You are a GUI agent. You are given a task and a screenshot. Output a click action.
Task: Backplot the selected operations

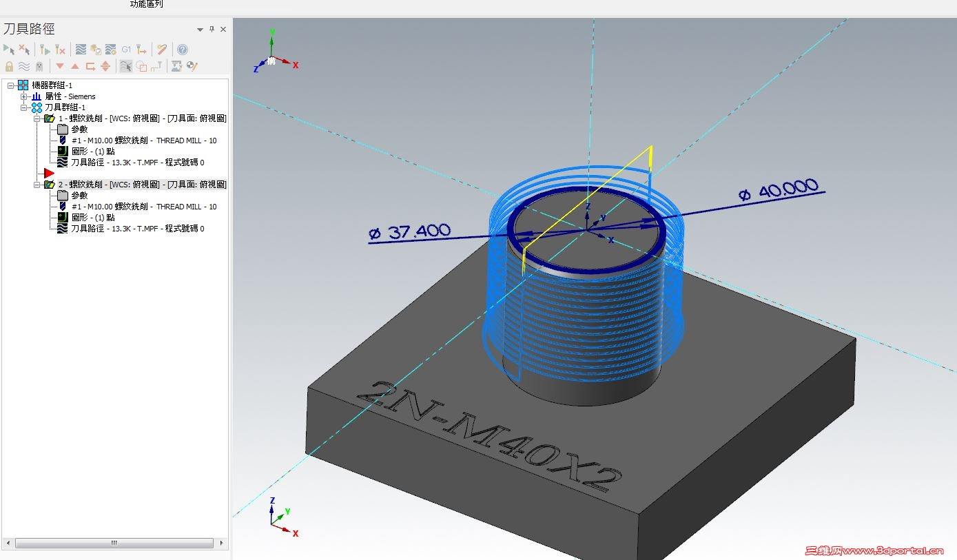point(81,50)
